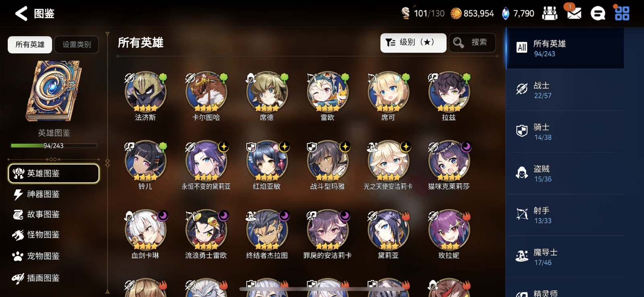Click the skystone crystal currency icon

coord(506,13)
